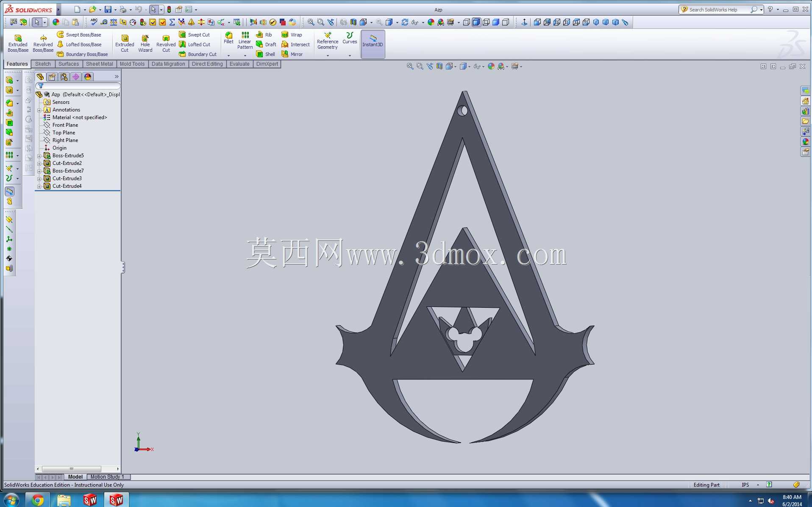Image resolution: width=812 pixels, height=507 pixels.
Task: Switch to the Surfaces tab
Action: pyautogui.click(x=69, y=64)
